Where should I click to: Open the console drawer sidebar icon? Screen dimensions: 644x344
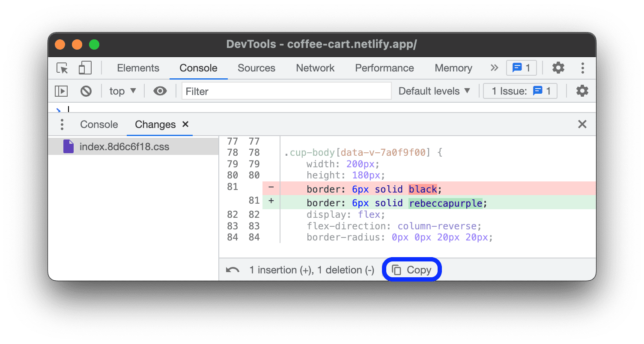[x=60, y=91]
